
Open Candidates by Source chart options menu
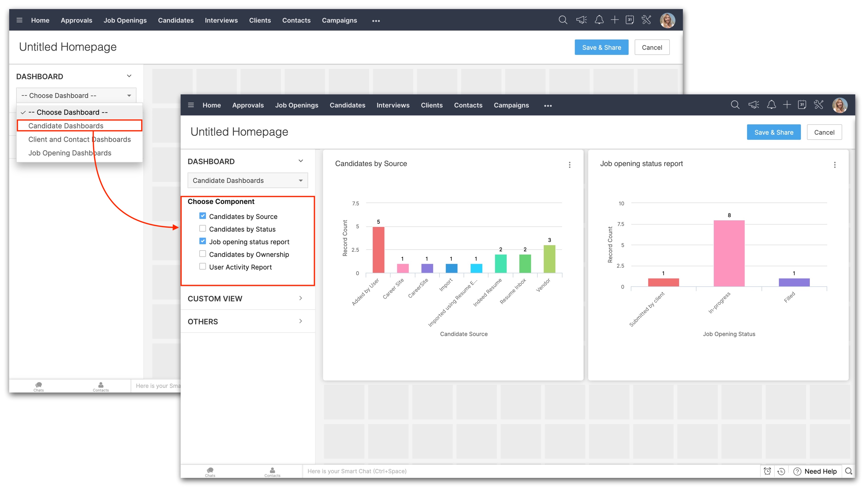pyautogui.click(x=569, y=165)
